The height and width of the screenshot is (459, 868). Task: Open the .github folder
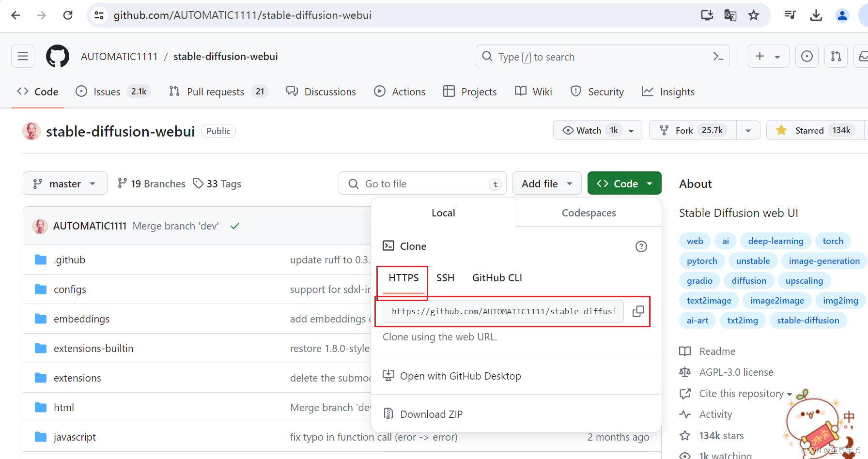point(70,260)
